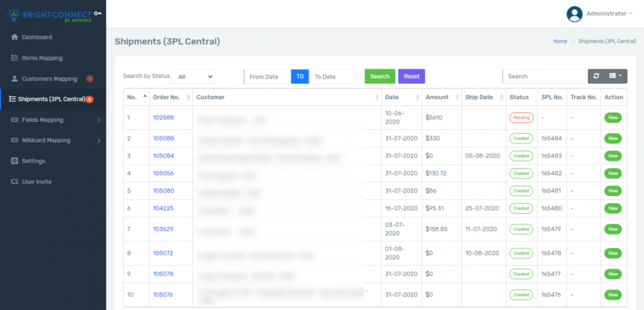View details for order 103629

click(613, 229)
